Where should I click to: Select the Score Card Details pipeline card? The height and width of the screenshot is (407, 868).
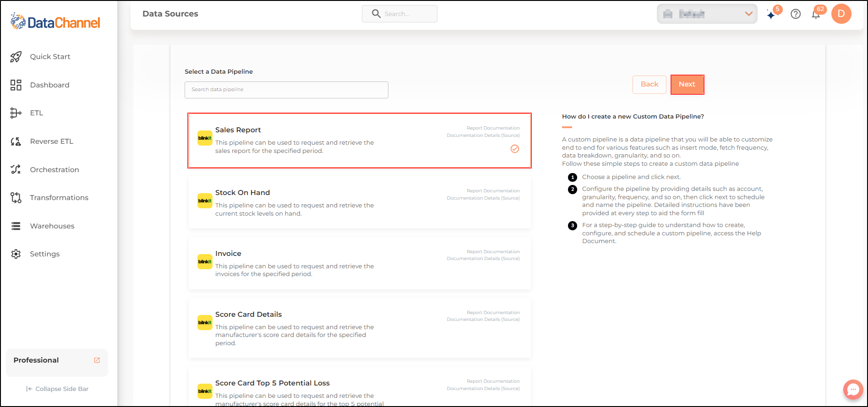click(360, 328)
